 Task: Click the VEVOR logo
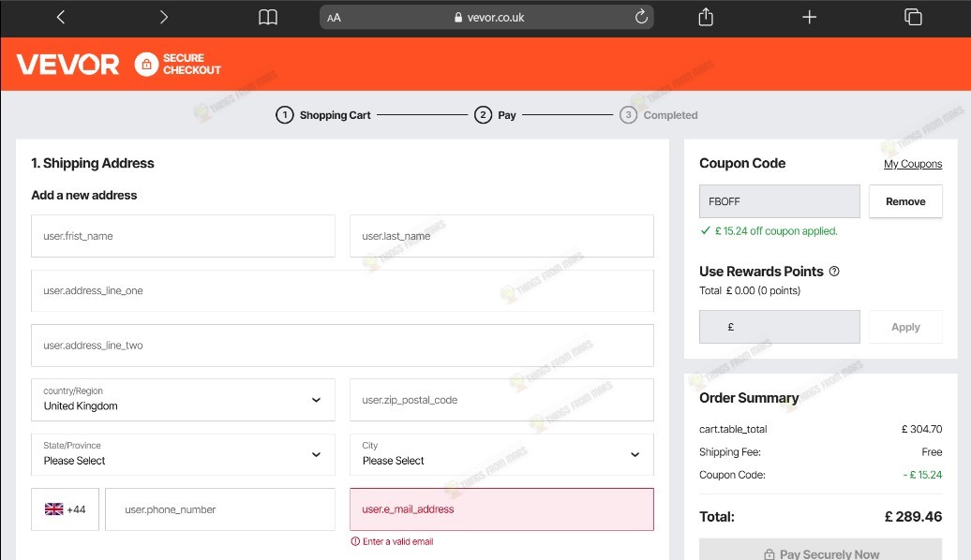click(67, 65)
